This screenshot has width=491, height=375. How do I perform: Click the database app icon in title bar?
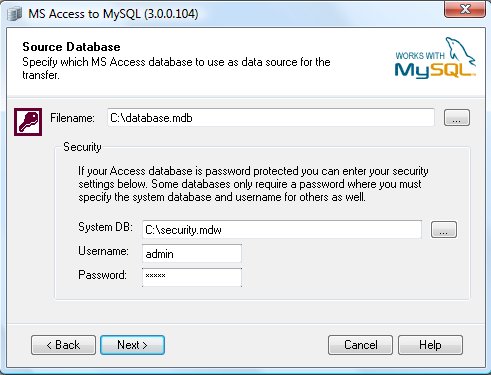14,14
